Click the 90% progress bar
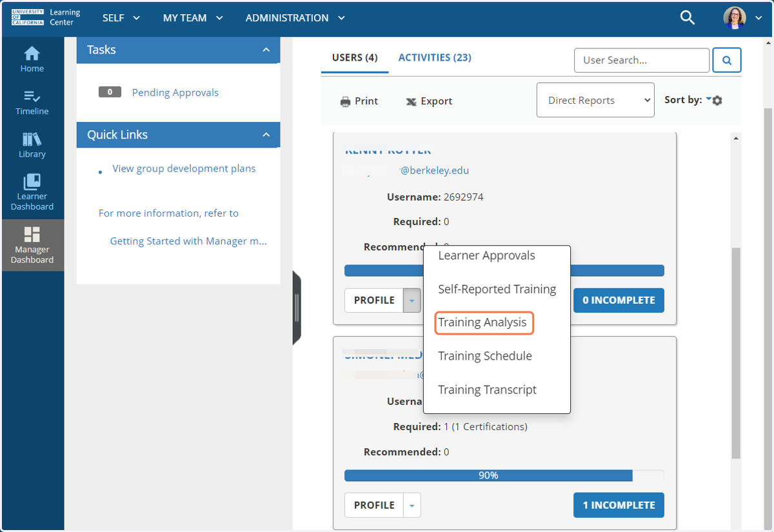The height and width of the screenshot is (532, 774). 504,475
